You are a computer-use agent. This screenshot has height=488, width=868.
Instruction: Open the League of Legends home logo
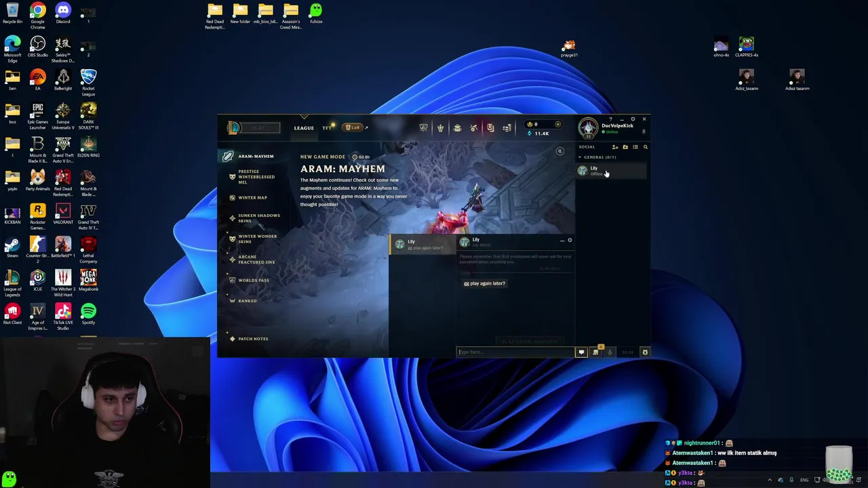pos(233,127)
